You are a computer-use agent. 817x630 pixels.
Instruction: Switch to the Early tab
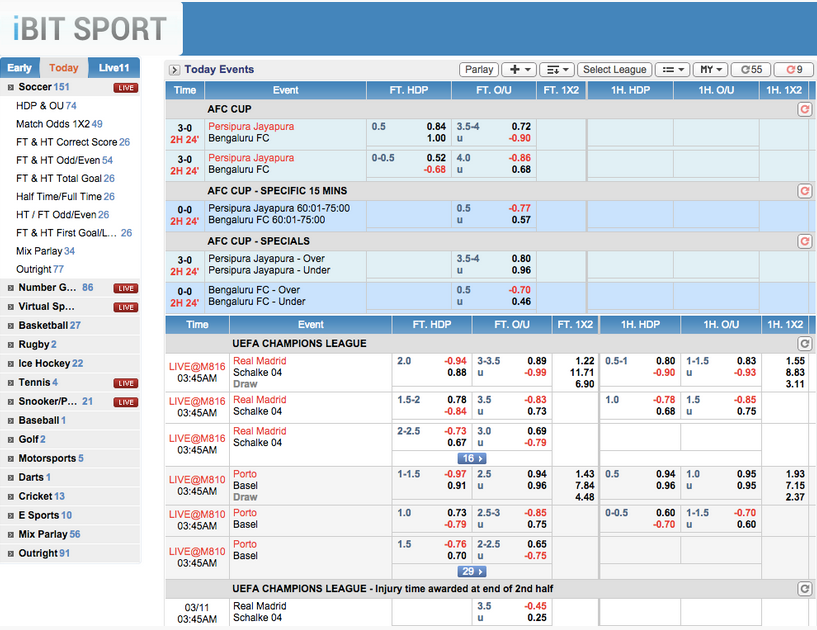click(19, 67)
